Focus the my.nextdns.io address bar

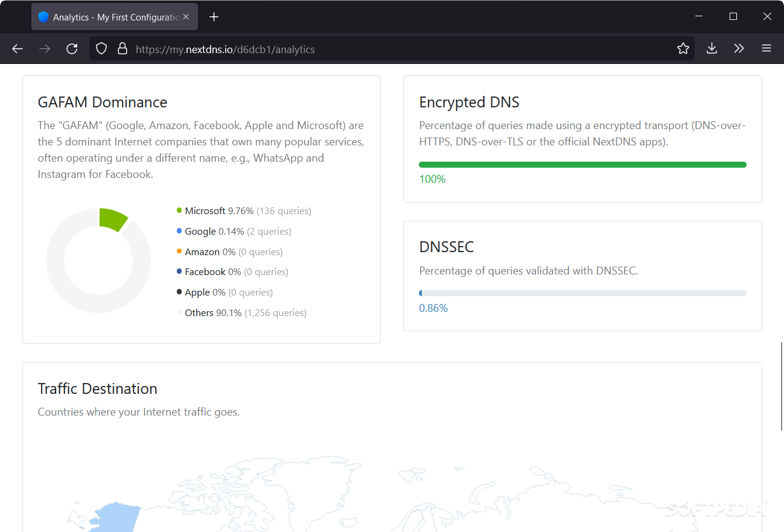click(392, 49)
